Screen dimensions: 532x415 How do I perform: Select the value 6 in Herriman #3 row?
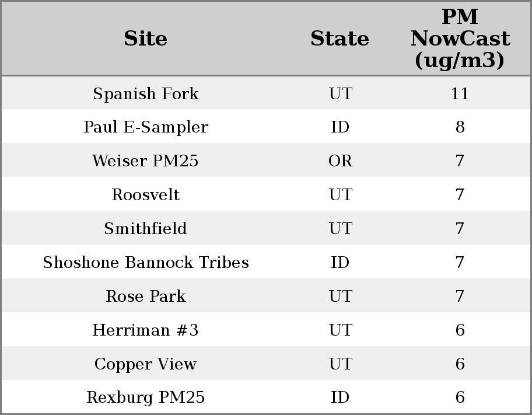coord(460,330)
